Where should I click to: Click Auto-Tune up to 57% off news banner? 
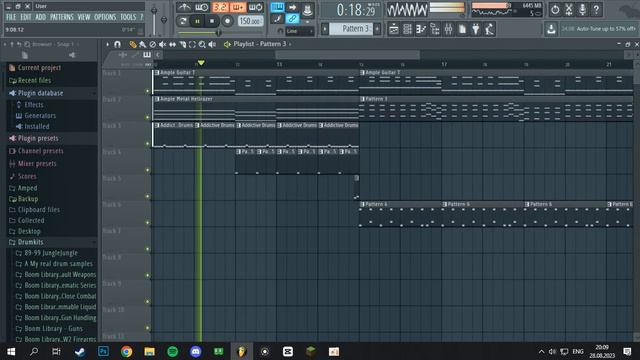598,29
